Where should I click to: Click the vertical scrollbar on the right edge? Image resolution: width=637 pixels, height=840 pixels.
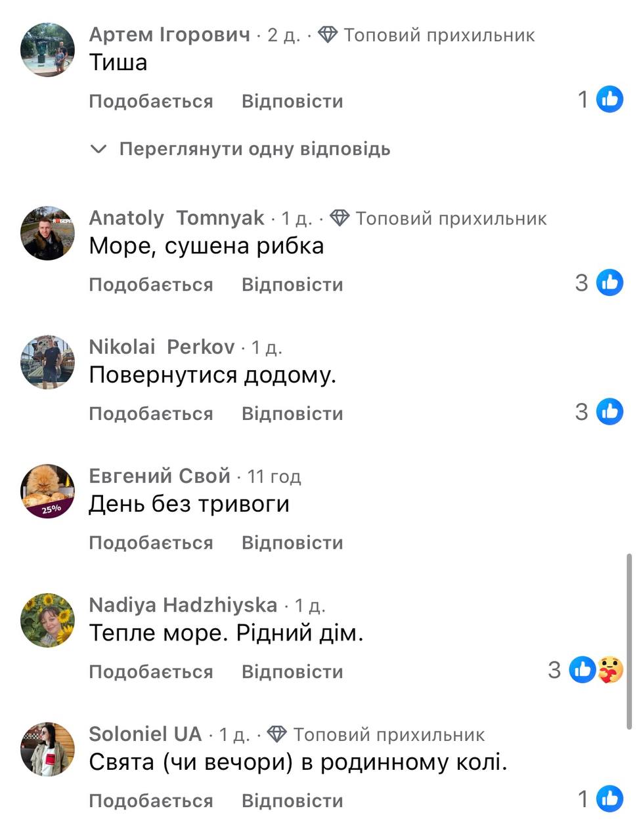click(x=629, y=641)
